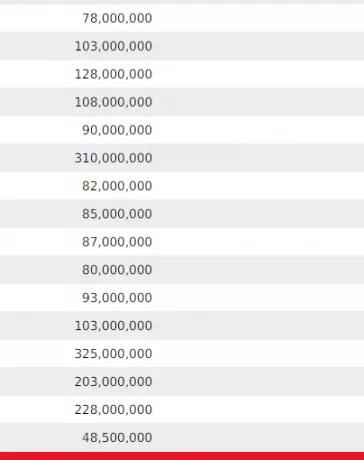Click the 325,000,000 value
This screenshot has height=460, width=364.
coord(113,354)
